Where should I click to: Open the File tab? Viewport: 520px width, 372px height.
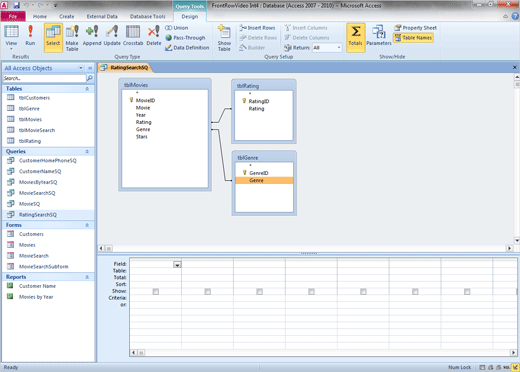click(x=13, y=16)
